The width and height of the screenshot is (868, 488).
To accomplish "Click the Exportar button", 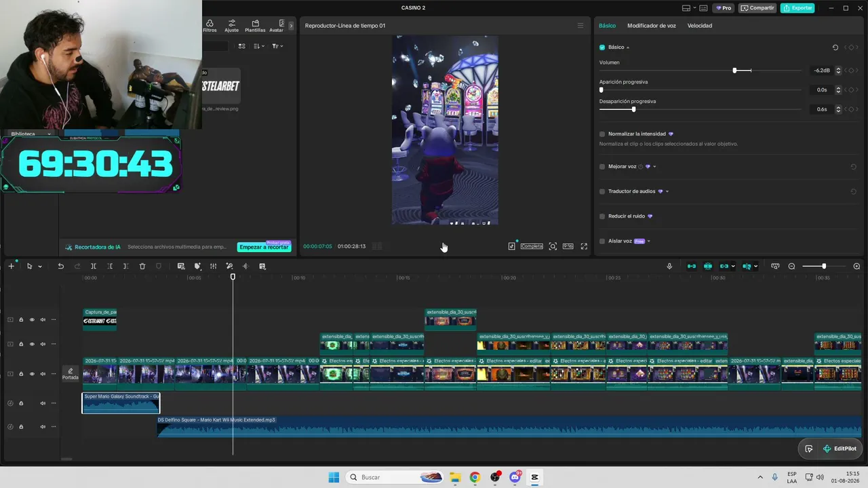I will coord(797,8).
